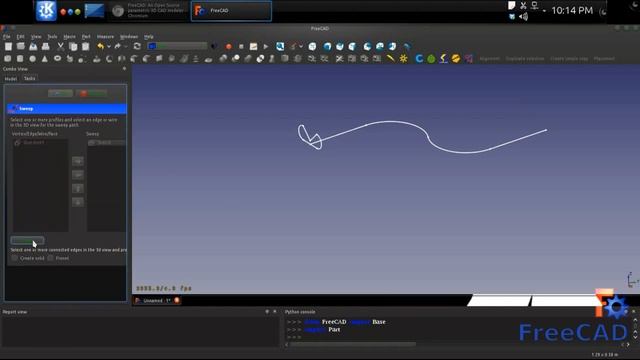Switch to the Tasks tab

tap(29, 78)
